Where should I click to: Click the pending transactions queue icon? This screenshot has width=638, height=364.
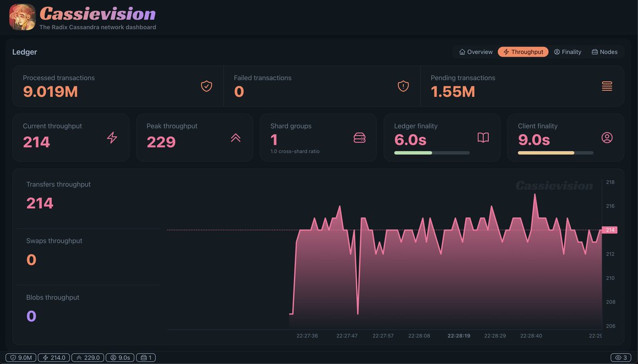(607, 86)
